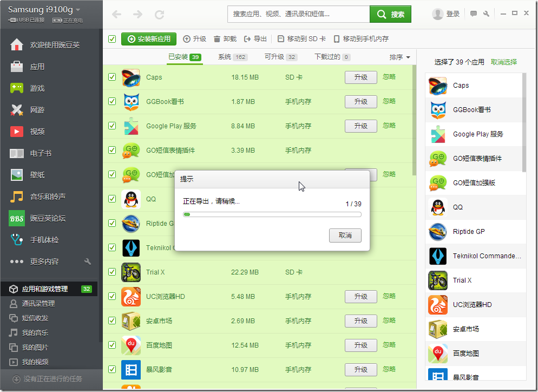Go forward with the right arrow icon
This screenshot has height=392, width=538.
(x=138, y=15)
